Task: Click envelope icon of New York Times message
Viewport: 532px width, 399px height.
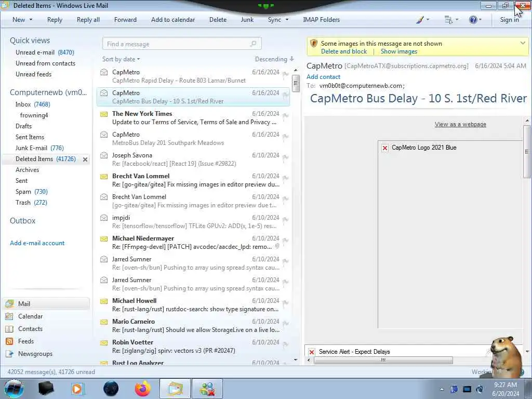Action: click(x=104, y=114)
